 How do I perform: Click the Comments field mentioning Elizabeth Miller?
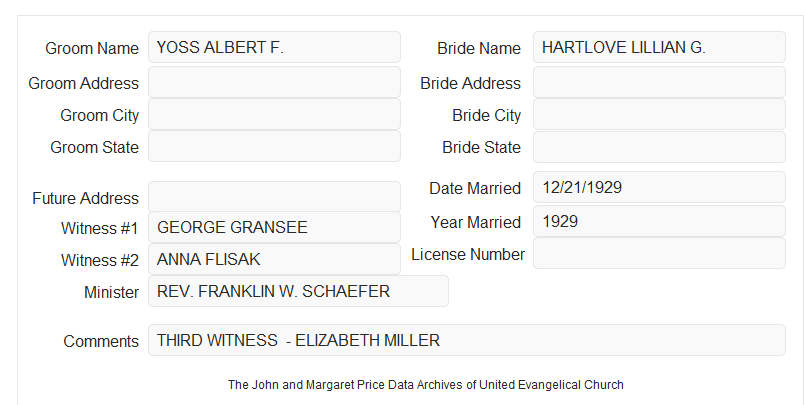pos(467,340)
